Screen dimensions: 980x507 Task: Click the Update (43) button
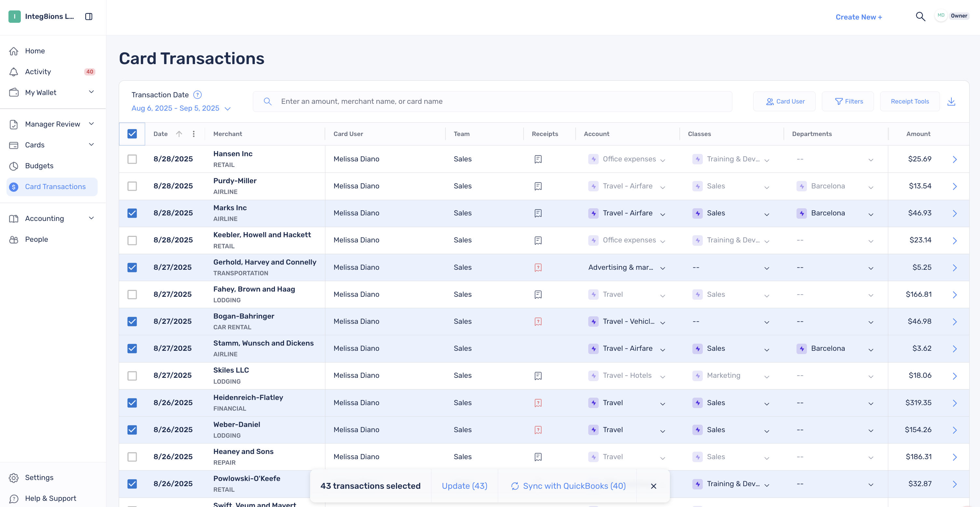(464, 486)
